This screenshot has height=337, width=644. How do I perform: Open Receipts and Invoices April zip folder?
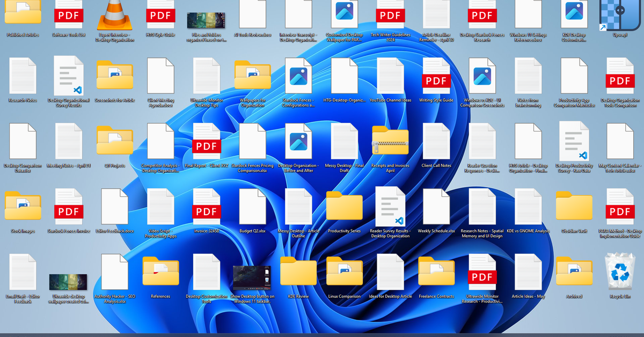click(390, 141)
